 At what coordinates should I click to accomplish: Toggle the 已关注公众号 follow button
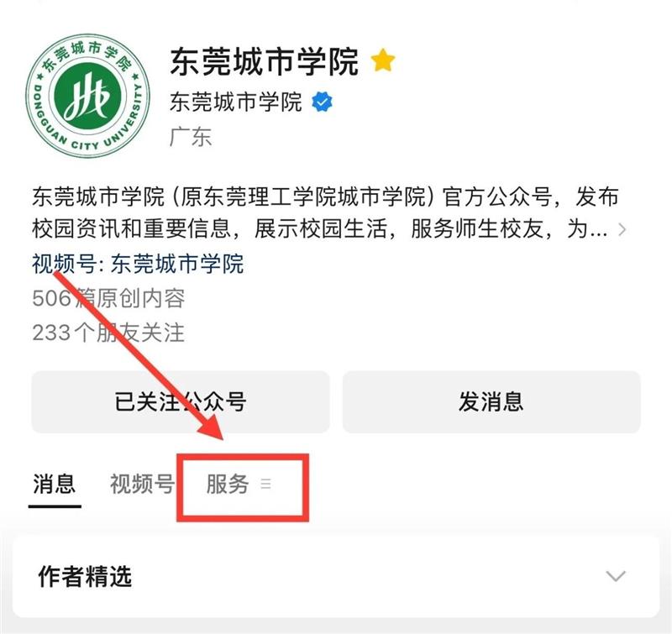click(x=181, y=402)
